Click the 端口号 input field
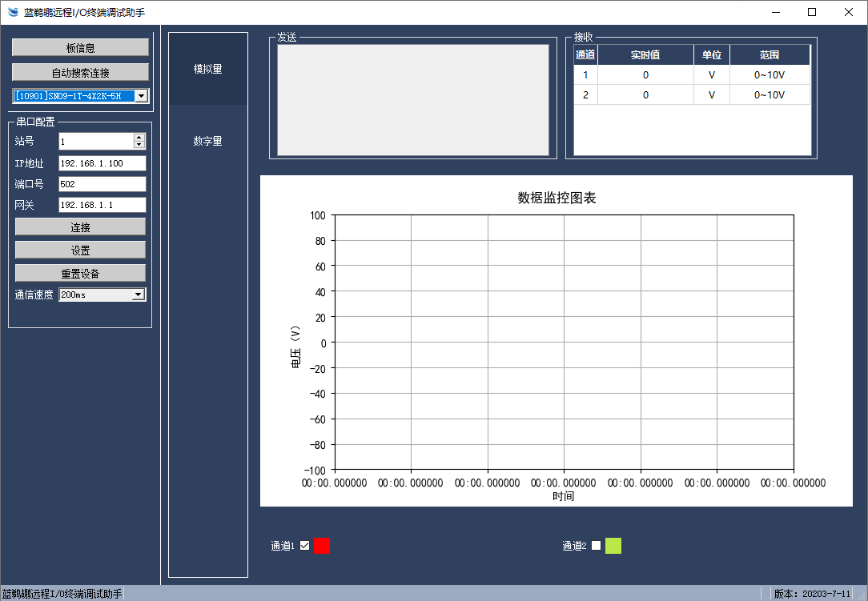The image size is (868, 601). [102, 184]
